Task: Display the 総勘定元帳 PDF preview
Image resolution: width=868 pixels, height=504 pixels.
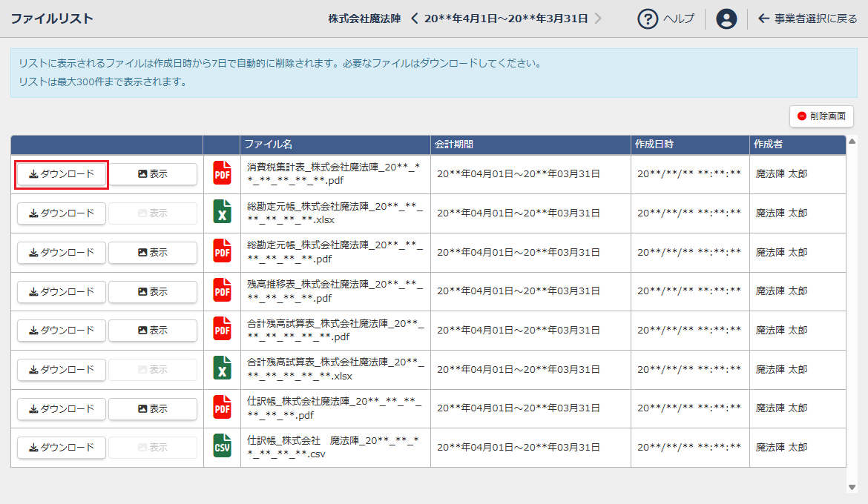Action: pyautogui.click(x=153, y=252)
